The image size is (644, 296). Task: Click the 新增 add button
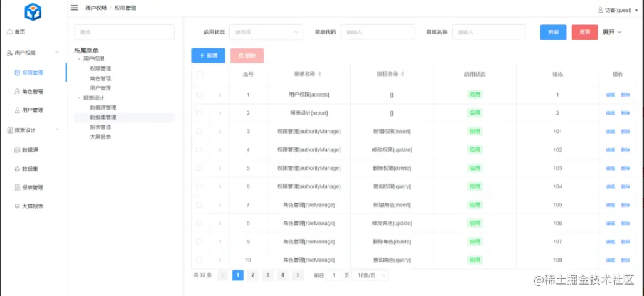click(x=208, y=55)
